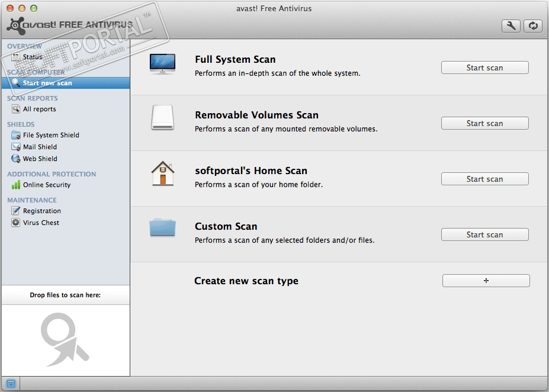Click Create new scan type label
Screen dimensions: 549x392
[x=246, y=281]
